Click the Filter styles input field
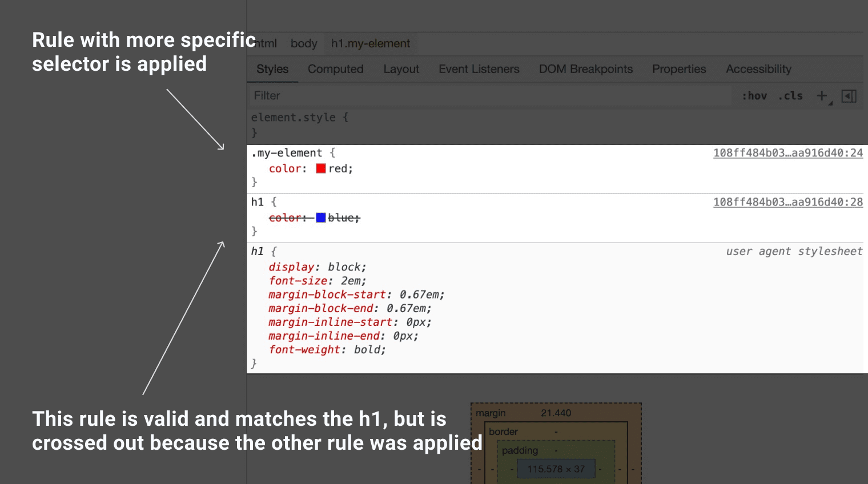The width and height of the screenshot is (868, 484). (x=400, y=95)
